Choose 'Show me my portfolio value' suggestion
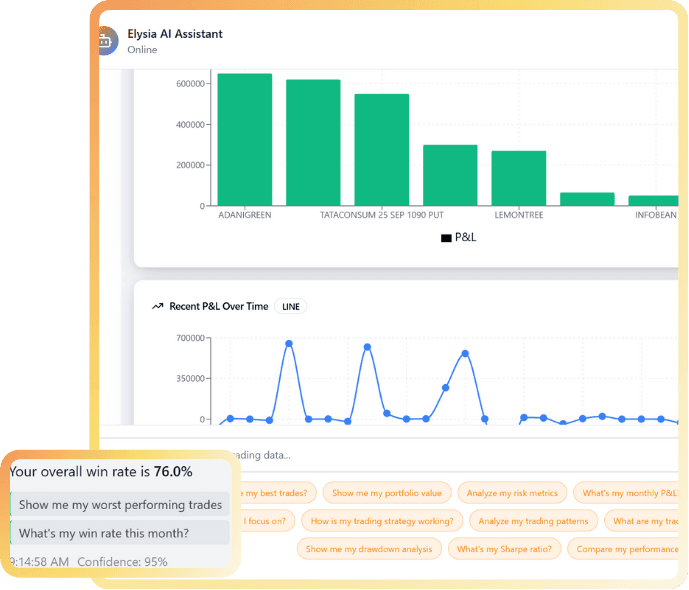Screen dimensions: 689x590 coord(386,493)
